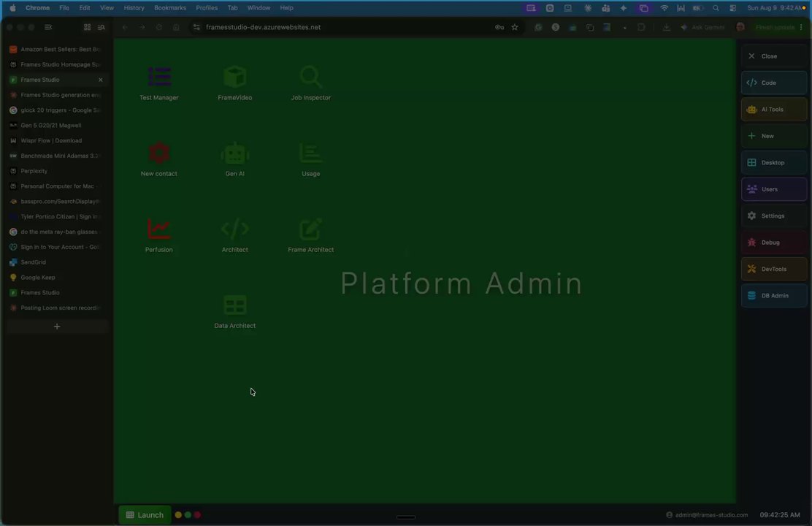The height and width of the screenshot is (526, 812).
Task: Close the active Frames Studio tab
Action: (x=101, y=80)
